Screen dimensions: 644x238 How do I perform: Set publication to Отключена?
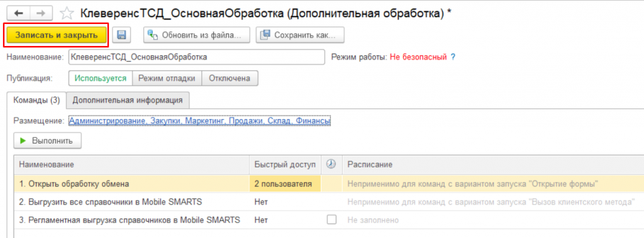tap(230, 79)
